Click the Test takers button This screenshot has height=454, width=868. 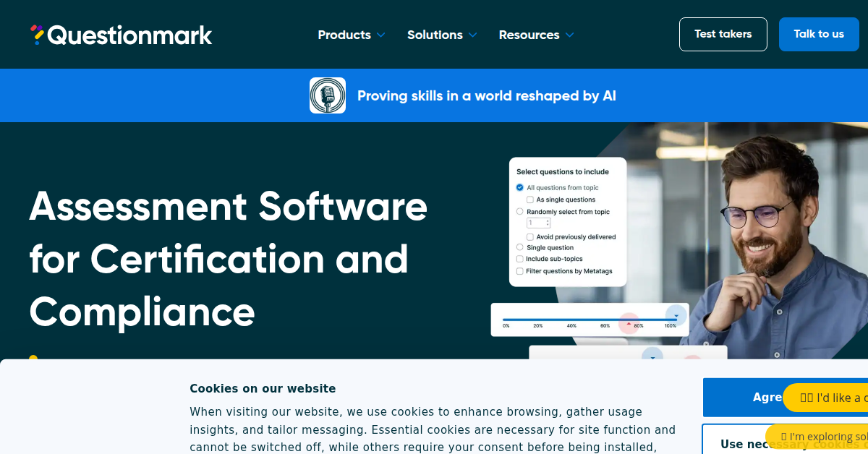coord(723,34)
